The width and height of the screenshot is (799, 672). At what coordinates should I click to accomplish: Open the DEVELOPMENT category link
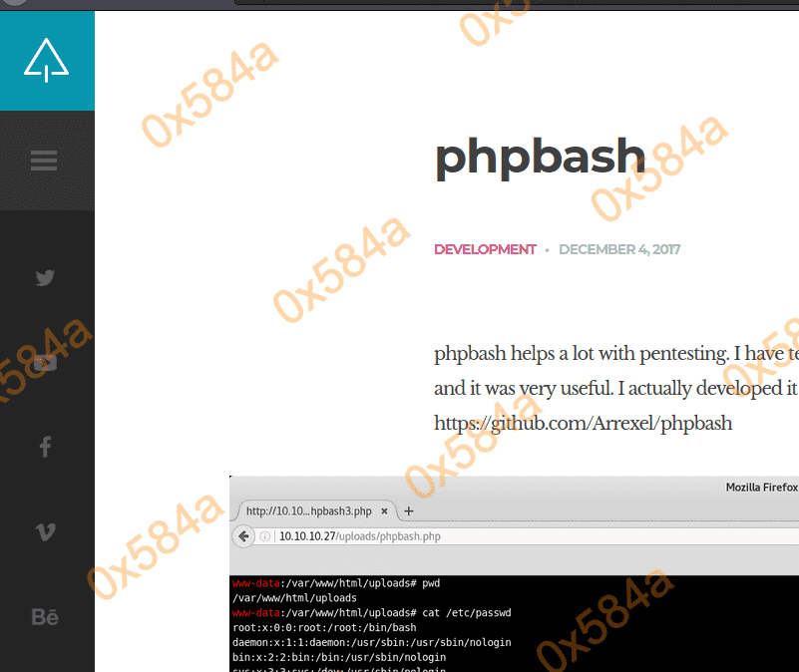point(485,249)
